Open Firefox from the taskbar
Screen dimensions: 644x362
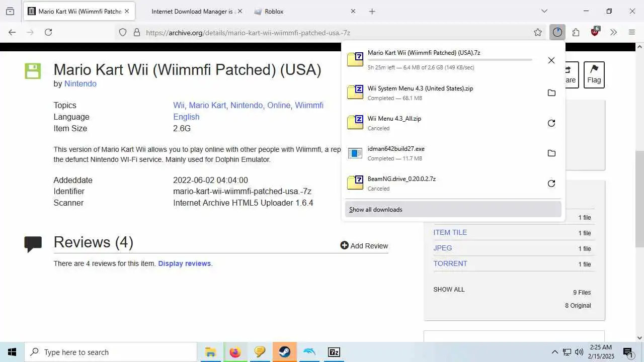(x=235, y=352)
